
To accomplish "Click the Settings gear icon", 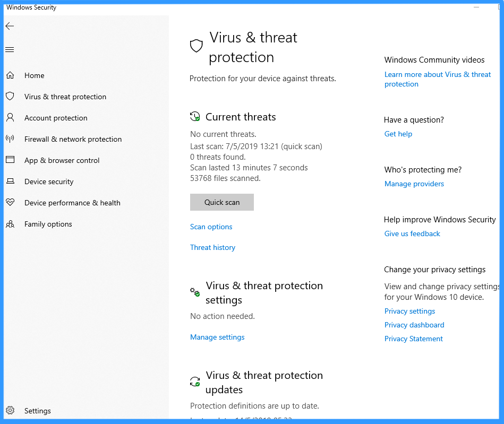I will (x=10, y=411).
